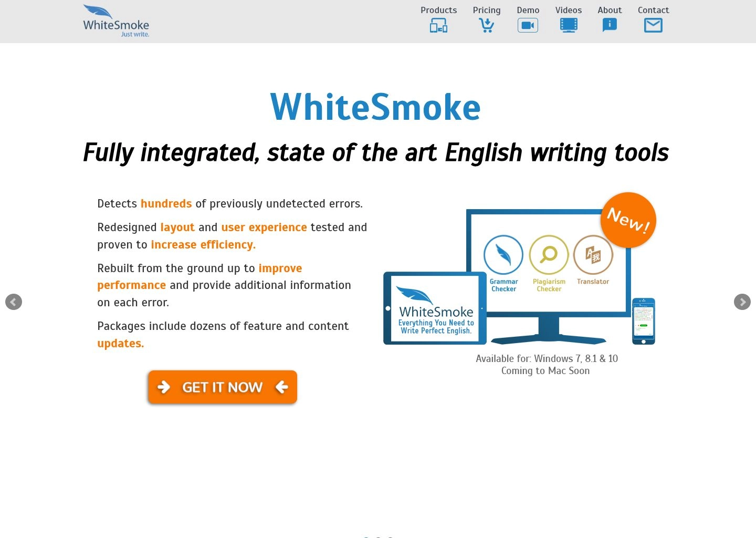The width and height of the screenshot is (756, 538).
Task: Click the Contact envelope icon
Action: (x=653, y=25)
